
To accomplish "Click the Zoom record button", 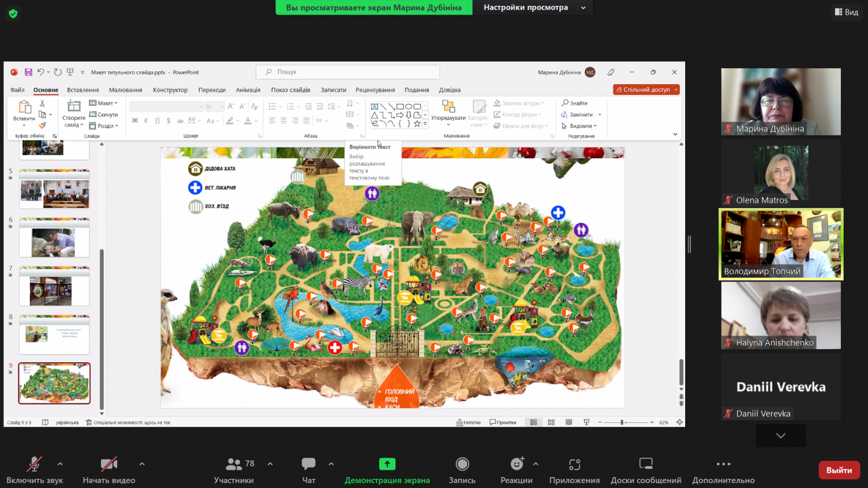I will click(x=462, y=470).
